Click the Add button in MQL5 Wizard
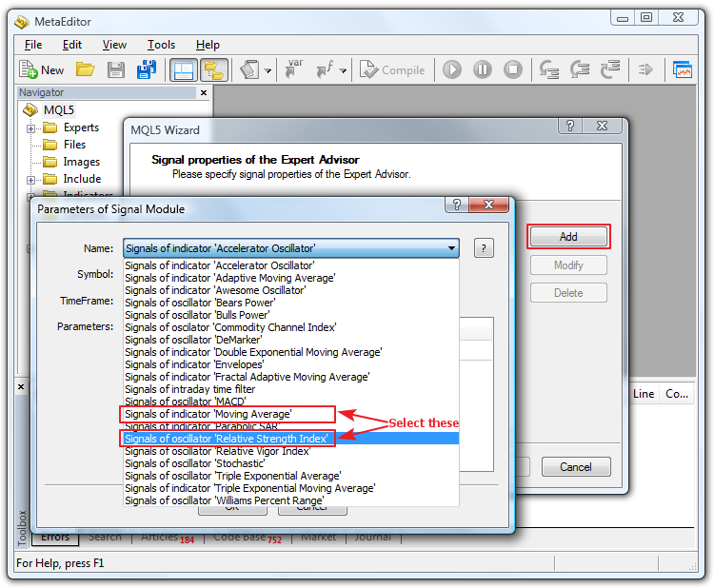Viewport: 714px width, 588px height. pyautogui.click(x=568, y=237)
